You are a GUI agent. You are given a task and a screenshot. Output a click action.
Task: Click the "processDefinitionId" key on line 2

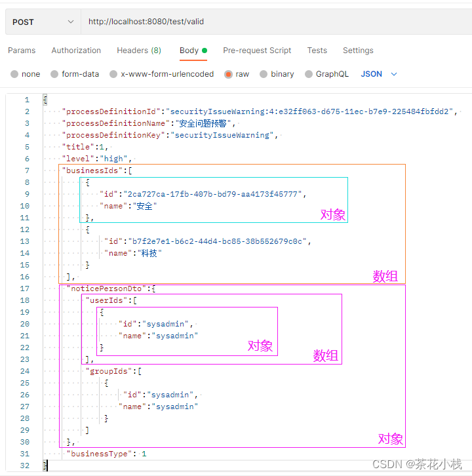pyautogui.click(x=111, y=111)
